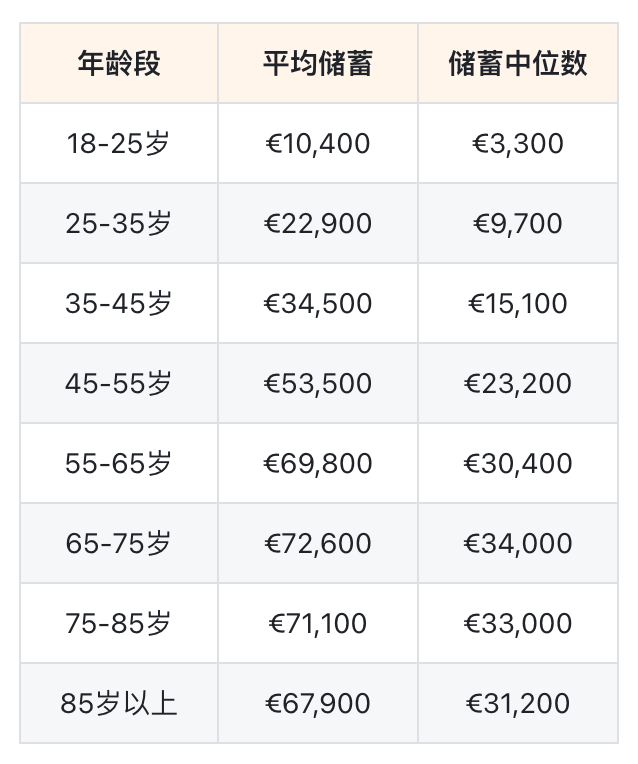The height and width of the screenshot is (764, 638).
Task: Click the 平均储蓄 column header
Action: [318, 64]
